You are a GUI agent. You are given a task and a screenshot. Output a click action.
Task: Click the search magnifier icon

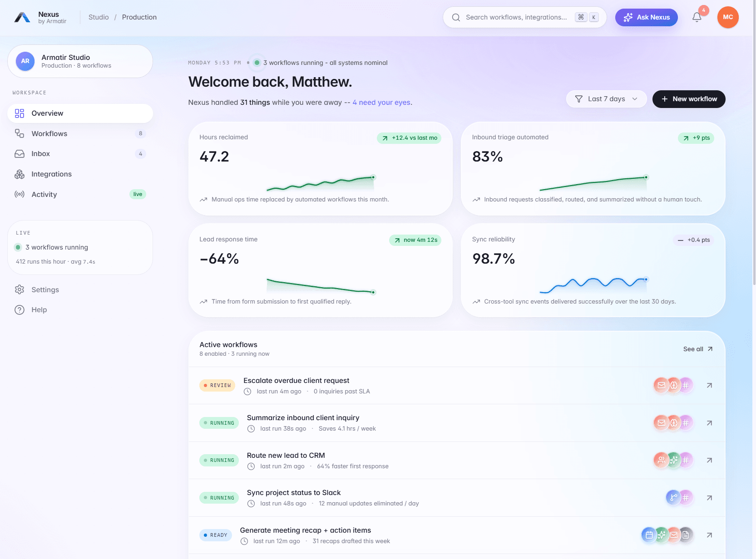(456, 17)
